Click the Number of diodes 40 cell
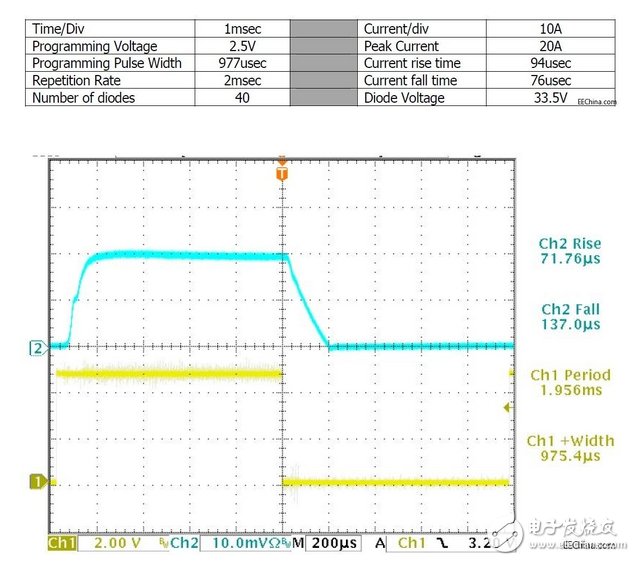The height and width of the screenshot is (561, 635). point(242,98)
